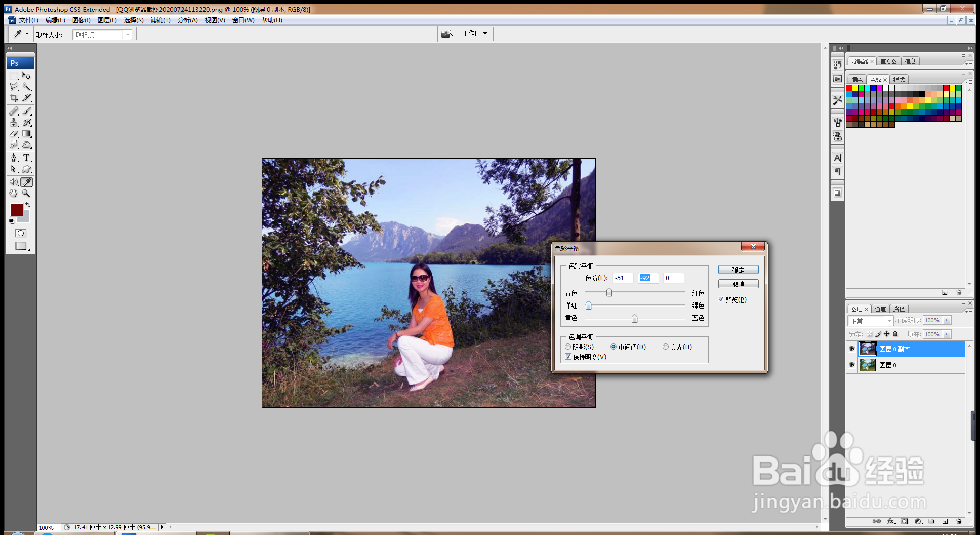This screenshot has height=535, width=980.
Task: Click the 取消 button in Color Balance
Action: click(x=738, y=284)
